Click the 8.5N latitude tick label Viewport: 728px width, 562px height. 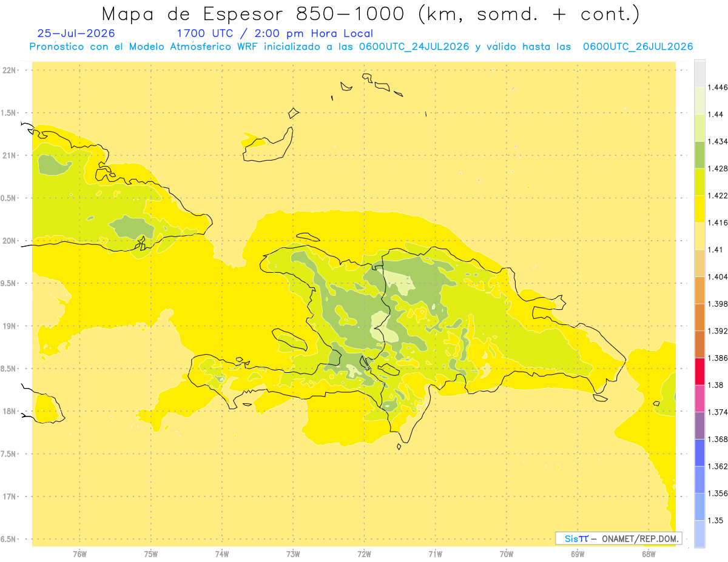[x=9, y=369]
